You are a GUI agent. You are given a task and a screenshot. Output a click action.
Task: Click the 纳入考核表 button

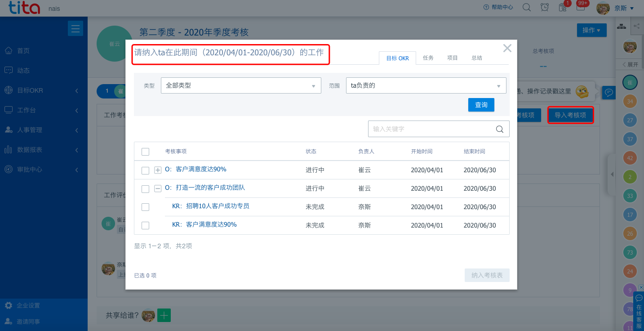487,275
